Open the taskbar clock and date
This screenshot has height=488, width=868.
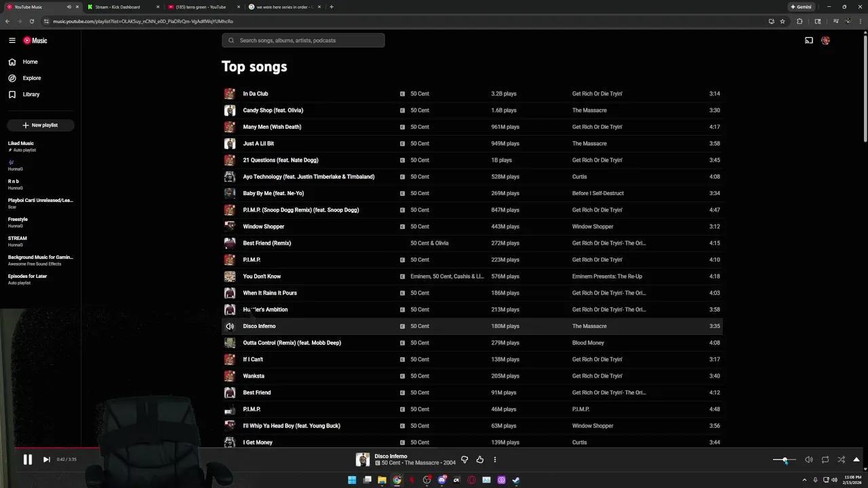coord(852,480)
